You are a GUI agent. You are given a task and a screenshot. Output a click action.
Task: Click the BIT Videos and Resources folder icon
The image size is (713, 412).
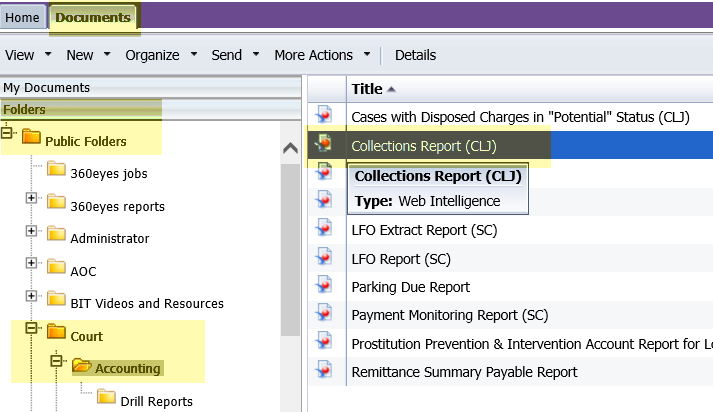[56, 299]
